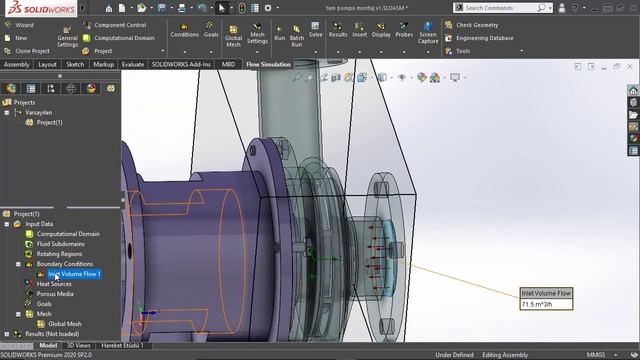Click the Search Commands field
Image resolution: width=640 pixels, height=360 pixels.
(x=501, y=8)
